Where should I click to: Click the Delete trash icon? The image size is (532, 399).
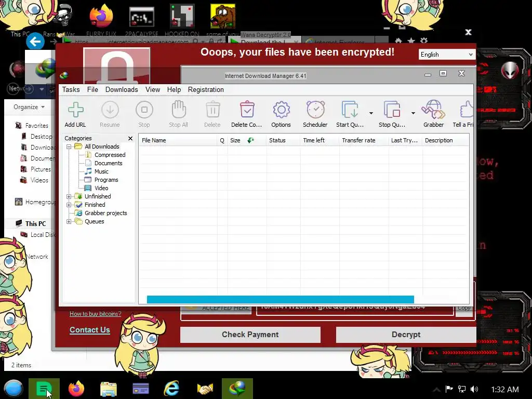point(212,110)
